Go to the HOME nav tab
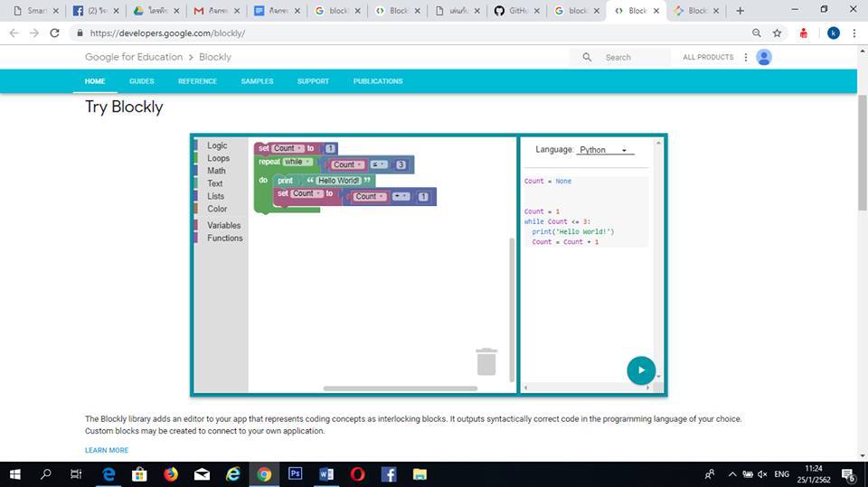This screenshot has width=868, height=487. (95, 81)
